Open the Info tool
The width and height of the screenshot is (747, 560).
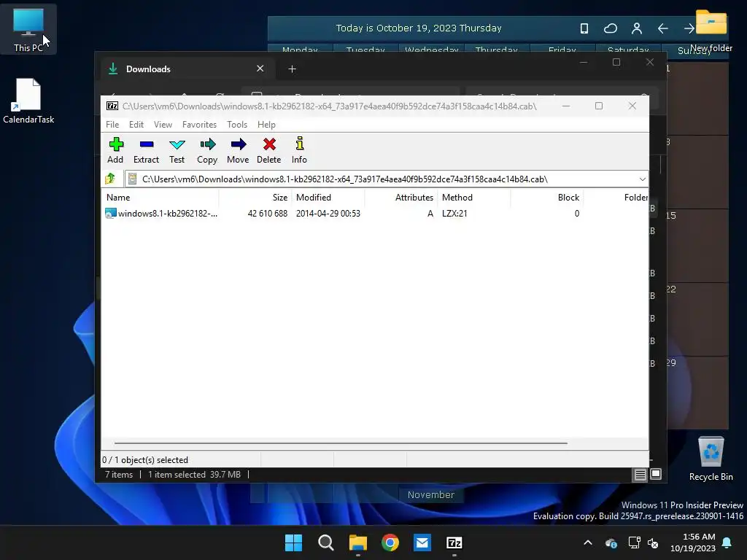click(299, 150)
